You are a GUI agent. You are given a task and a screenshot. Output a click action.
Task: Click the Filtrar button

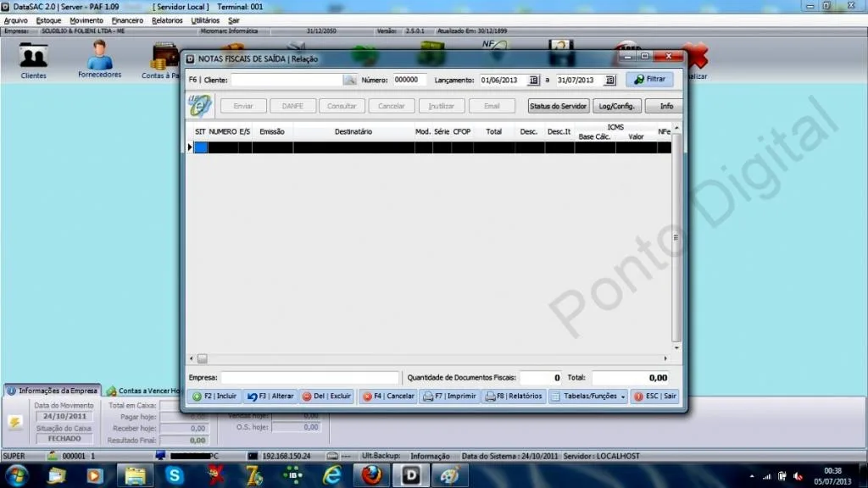[x=649, y=80]
